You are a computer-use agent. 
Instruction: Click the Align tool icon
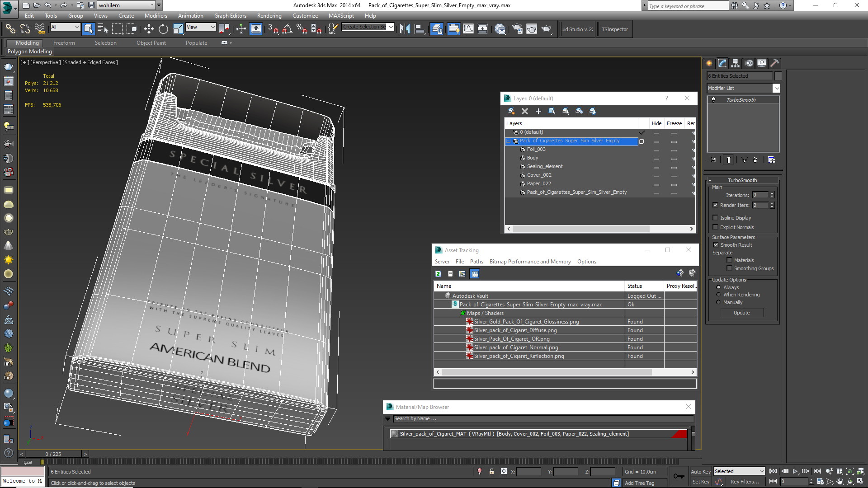(x=420, y=29)
